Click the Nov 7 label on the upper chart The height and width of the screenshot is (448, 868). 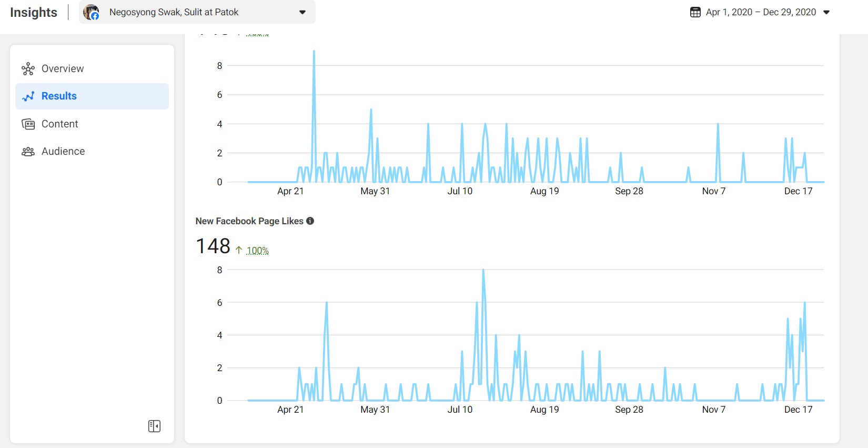(714, 191)
